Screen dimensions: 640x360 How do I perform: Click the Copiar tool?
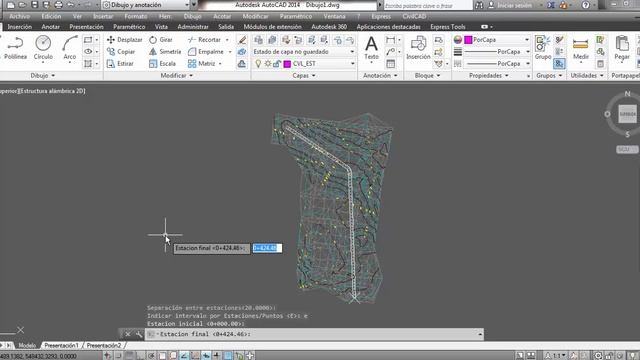coord(121,52)
